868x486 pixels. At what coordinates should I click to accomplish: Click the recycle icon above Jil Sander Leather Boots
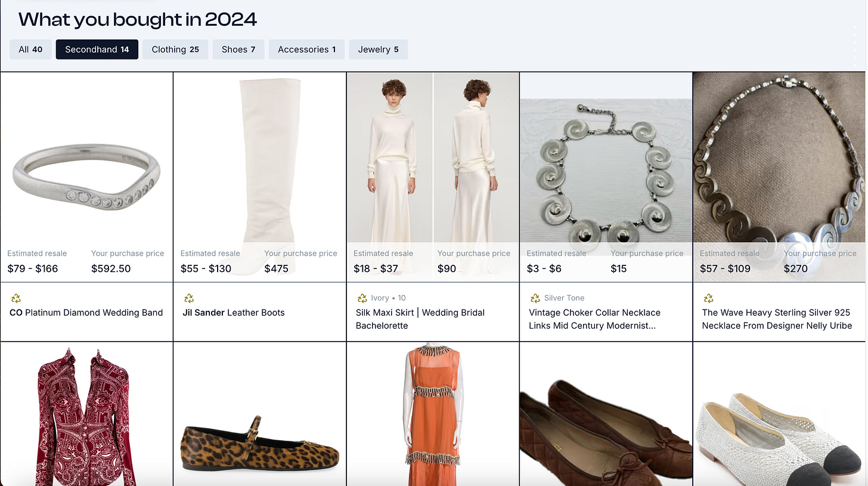[189, 298]
